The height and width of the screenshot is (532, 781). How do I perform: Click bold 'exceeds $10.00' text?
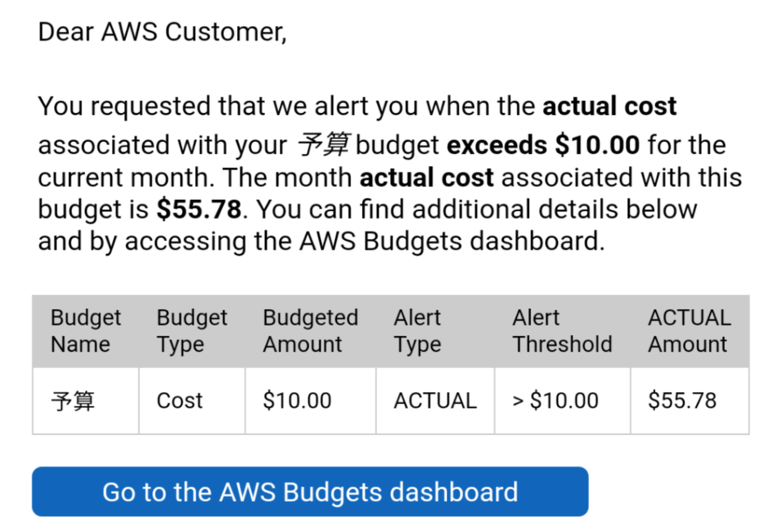543,145
